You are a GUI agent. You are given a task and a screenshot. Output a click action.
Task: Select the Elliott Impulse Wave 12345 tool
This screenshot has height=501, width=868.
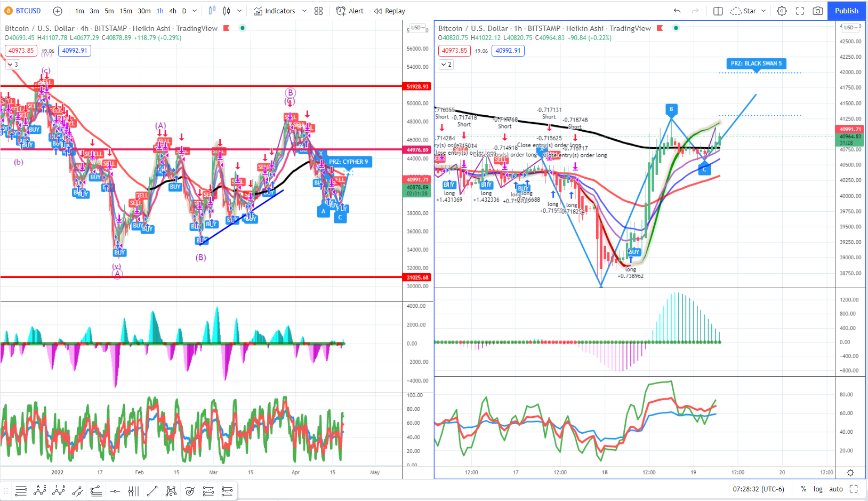(x=59, y=491)
